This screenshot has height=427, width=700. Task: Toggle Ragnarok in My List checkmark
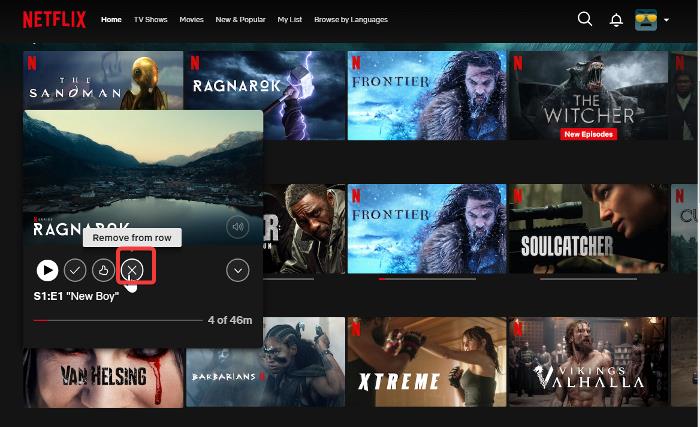coord(75,270)
